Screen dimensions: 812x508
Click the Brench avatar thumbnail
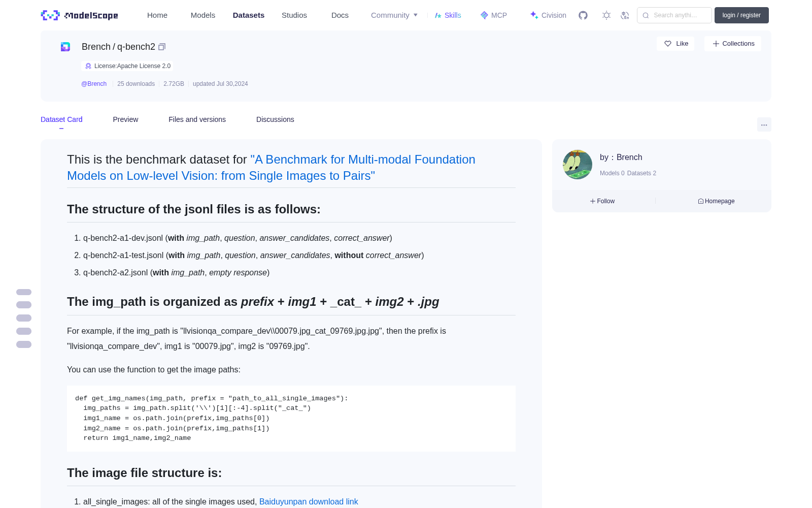point(578,165)
